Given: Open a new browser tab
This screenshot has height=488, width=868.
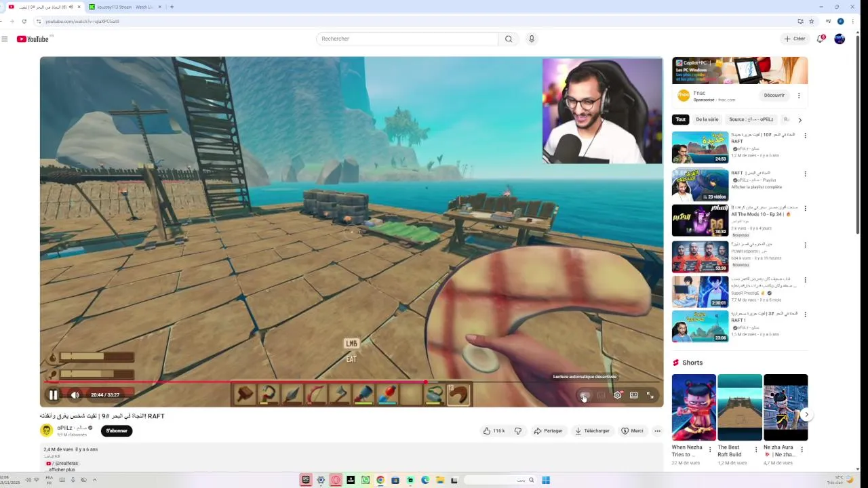Looking at the screenshot, I should pos(172,7).
